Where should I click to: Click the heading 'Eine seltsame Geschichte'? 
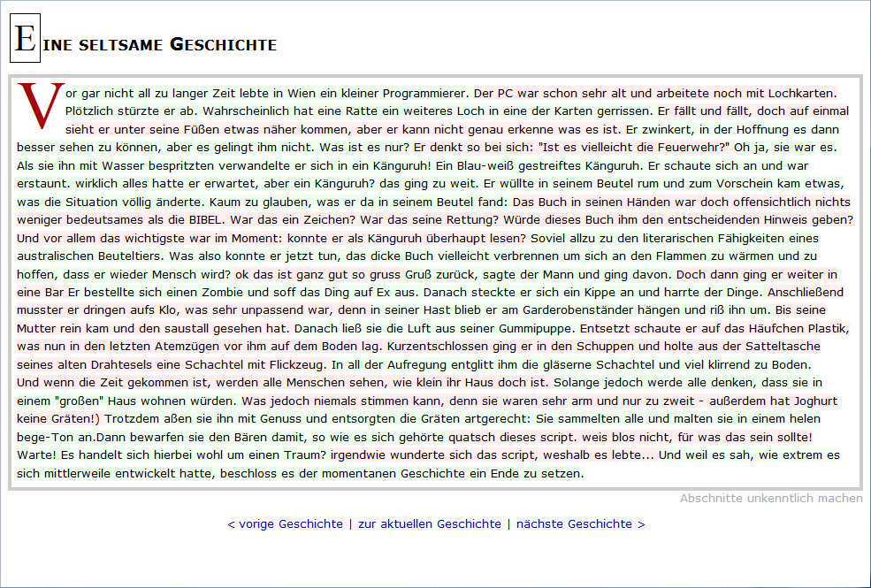point(143,38)
